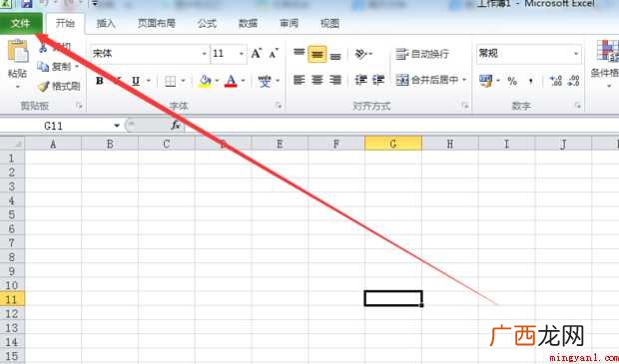
Task: Select bottom vertical alignment icon
Action: click(x=335, y=55)
